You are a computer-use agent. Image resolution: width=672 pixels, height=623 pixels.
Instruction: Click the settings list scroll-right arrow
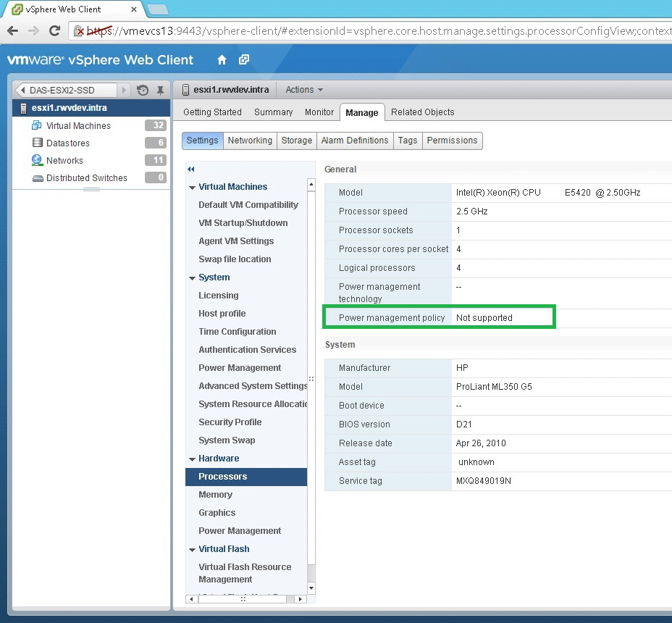pyautogui.click(x=301, y=599)
